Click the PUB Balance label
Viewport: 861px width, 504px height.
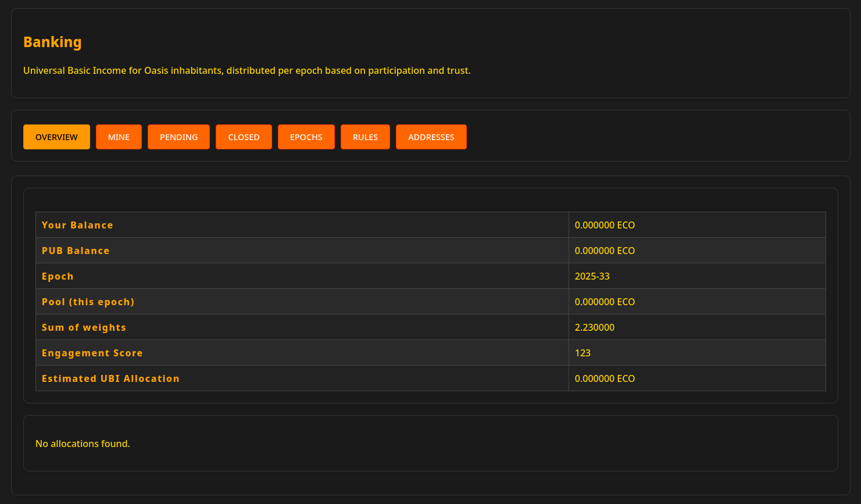pyautogui.click(x=76, y=251)
